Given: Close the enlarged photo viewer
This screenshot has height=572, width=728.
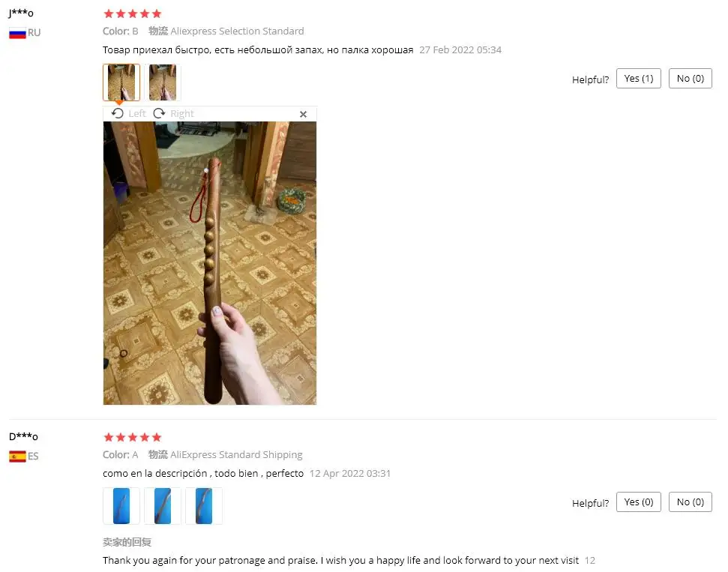Looking at the screenshot, I should pyautogui.click(x=303, y=114).
